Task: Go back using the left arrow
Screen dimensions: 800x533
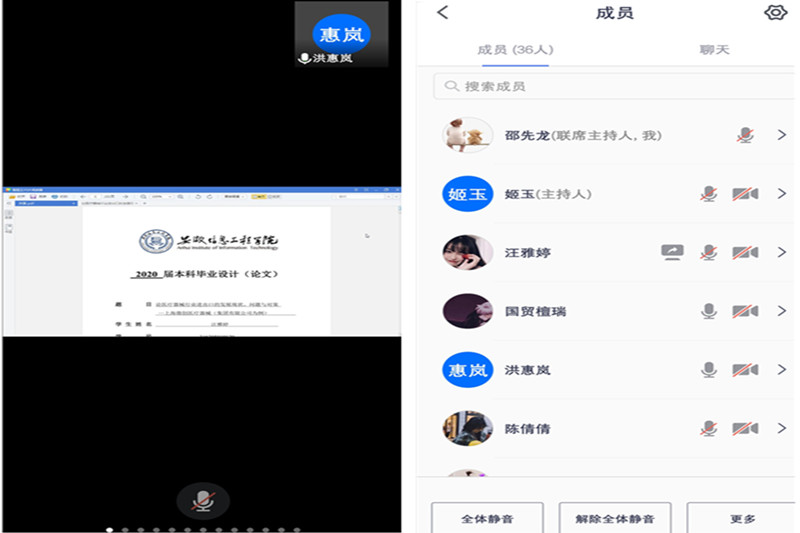Action: (x=443, y=13)
